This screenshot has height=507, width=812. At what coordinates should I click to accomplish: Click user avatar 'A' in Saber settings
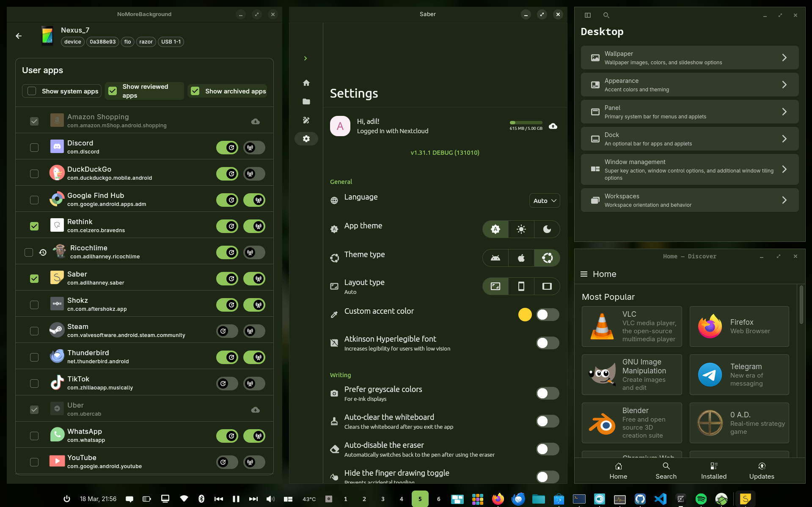340,126
